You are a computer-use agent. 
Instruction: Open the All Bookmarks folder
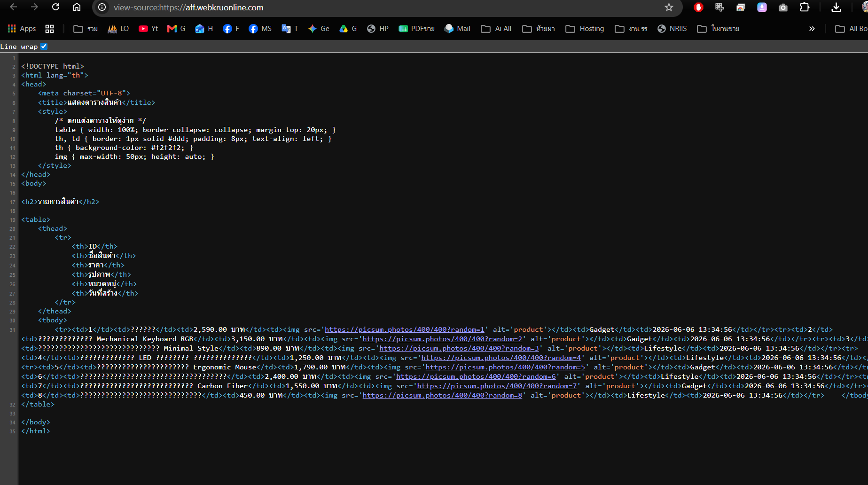[x=851, y=29]
